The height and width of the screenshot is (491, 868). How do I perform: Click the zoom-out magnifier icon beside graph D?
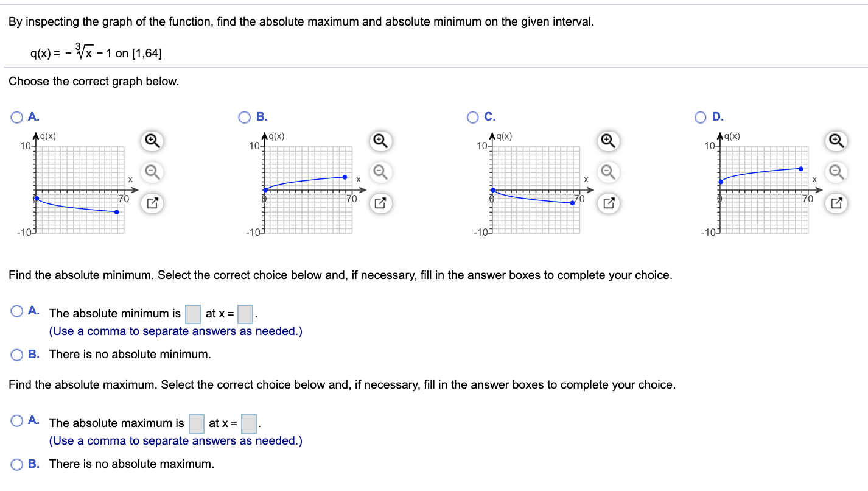click(x=836, y=172)
